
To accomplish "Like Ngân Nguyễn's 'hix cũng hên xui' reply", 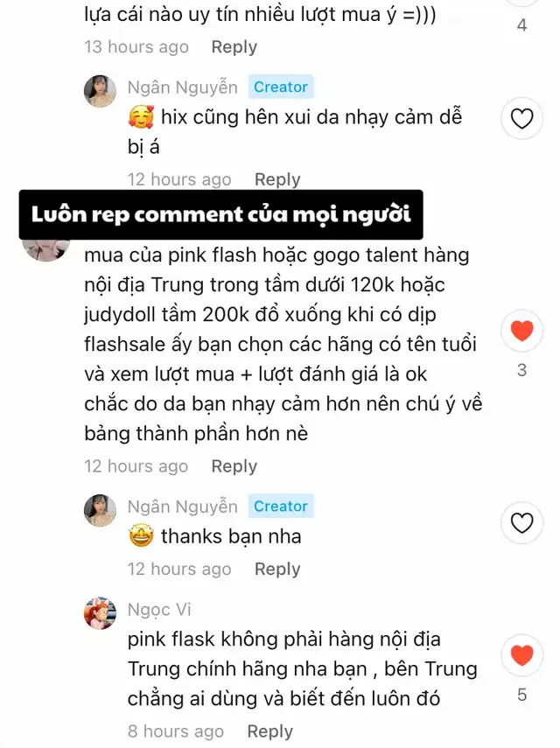I will coord(521,118).
